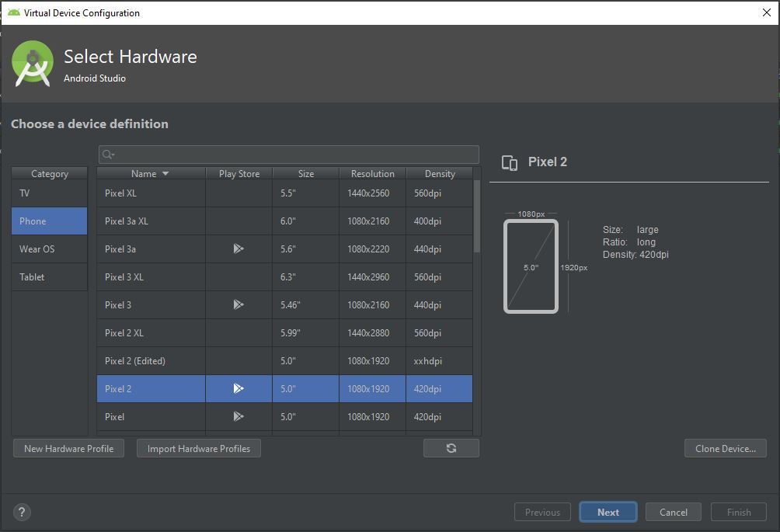780x532 pixels.
Task: Select the Pixel 2 device name
Action: 118,389
